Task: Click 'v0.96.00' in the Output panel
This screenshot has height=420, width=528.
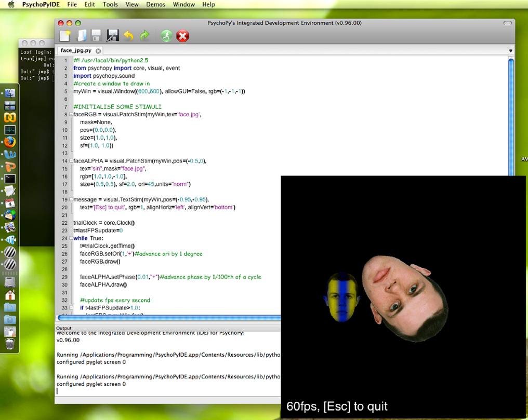Action: coord(68,340)
